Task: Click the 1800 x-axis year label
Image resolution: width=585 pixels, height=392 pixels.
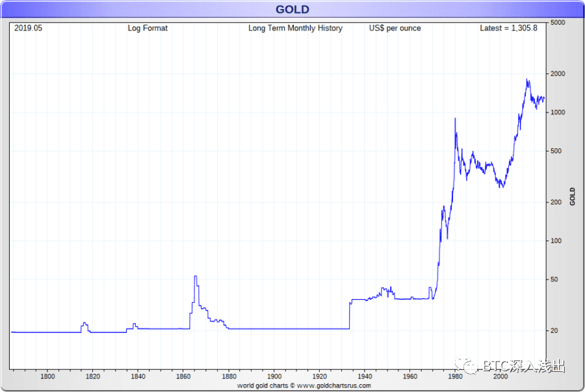Action: click(x=47, y=376)
